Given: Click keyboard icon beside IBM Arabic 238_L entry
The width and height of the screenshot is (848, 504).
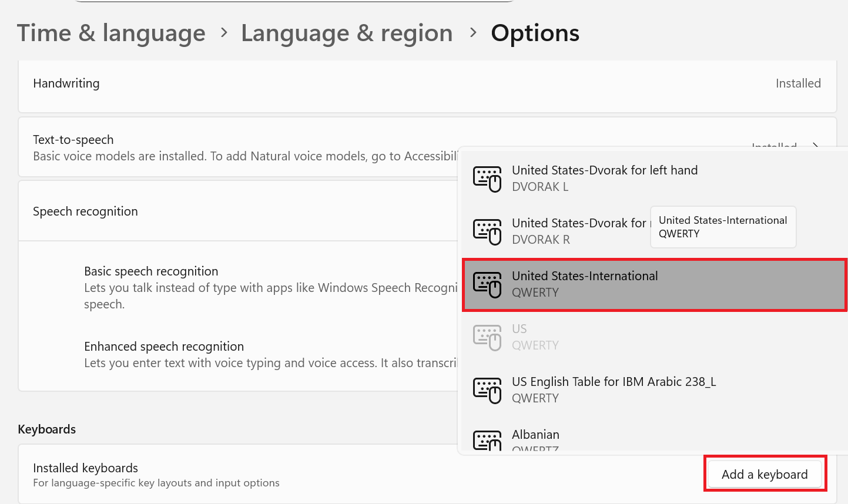Looking at the screenshot, I should coord(487,391).
